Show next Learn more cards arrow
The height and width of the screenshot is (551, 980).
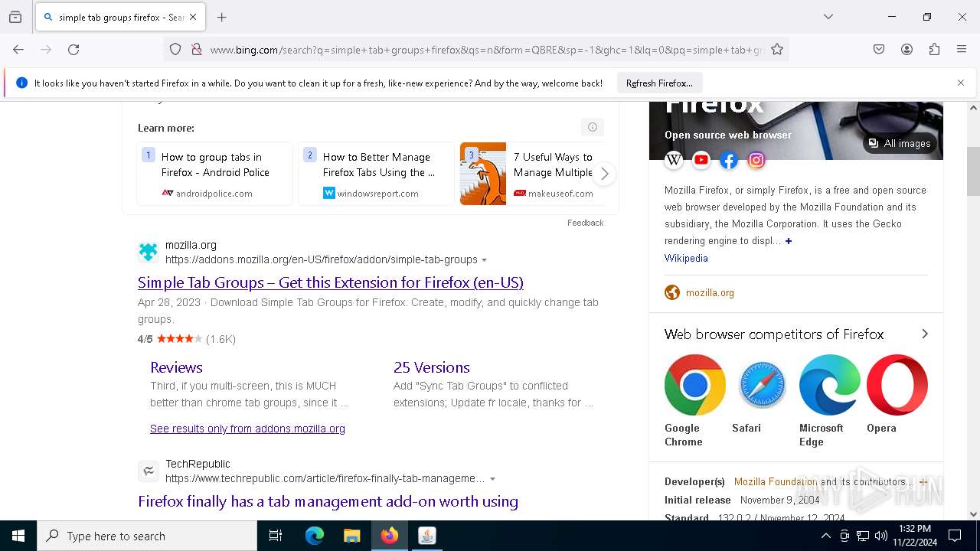coord(604,174)
